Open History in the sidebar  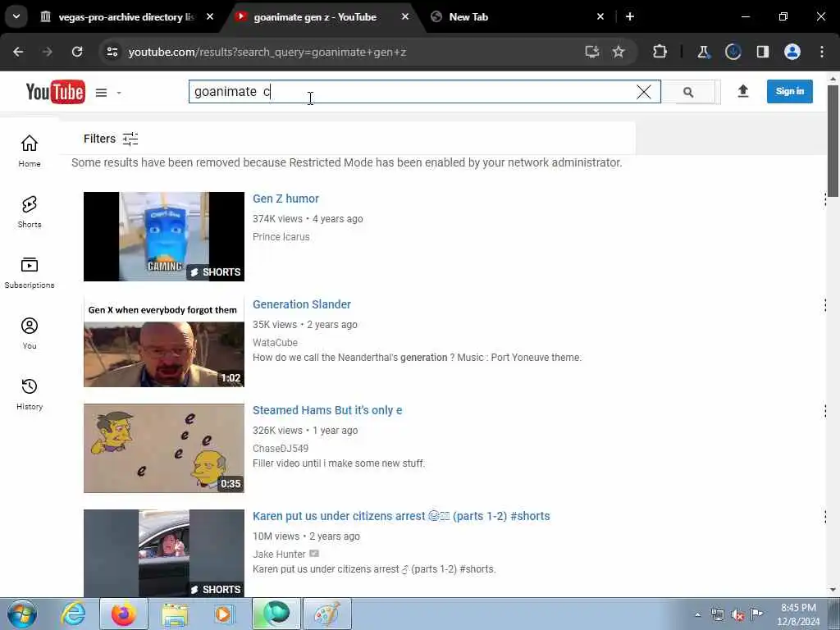[30, 395]
